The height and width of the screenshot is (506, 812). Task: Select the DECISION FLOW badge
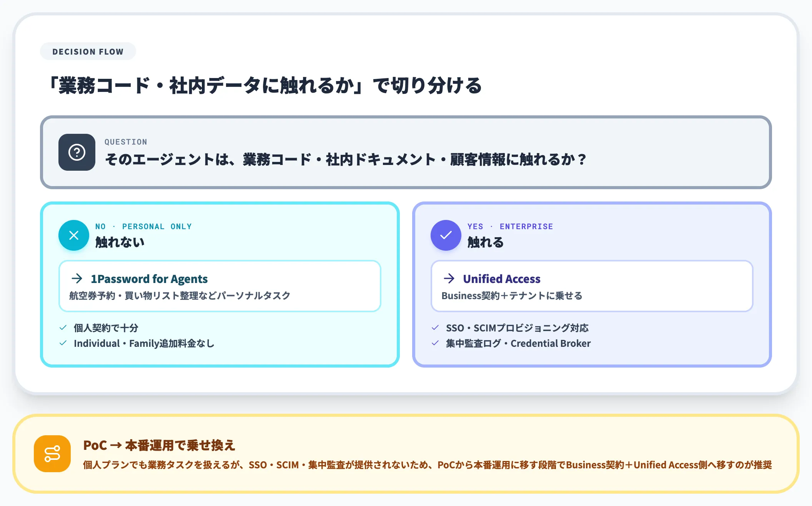88,52
